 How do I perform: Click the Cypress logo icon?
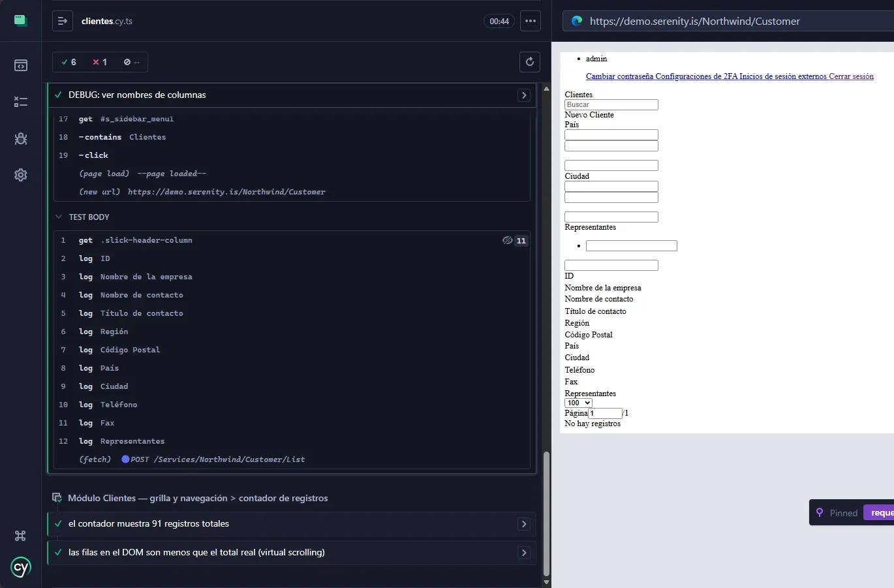click(21, 567)
